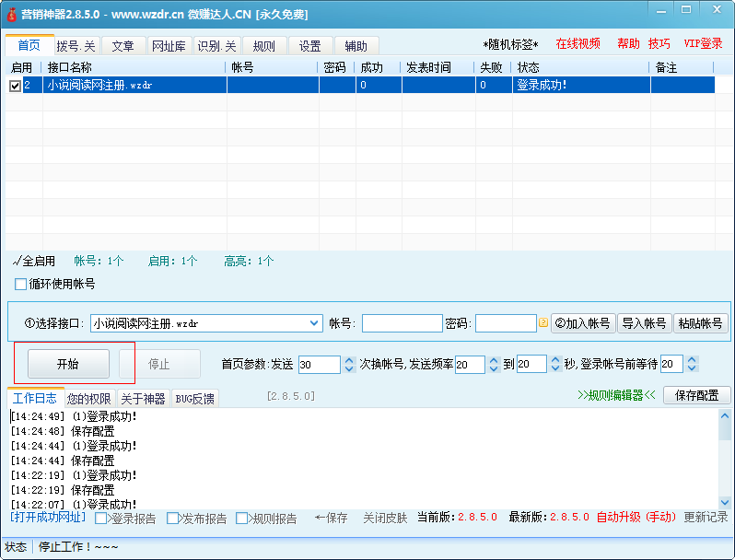The width and height of the screenshot is (735, 560).
Task: Enable the 循环使用帐号 checkbox
Action: (21, 284)
